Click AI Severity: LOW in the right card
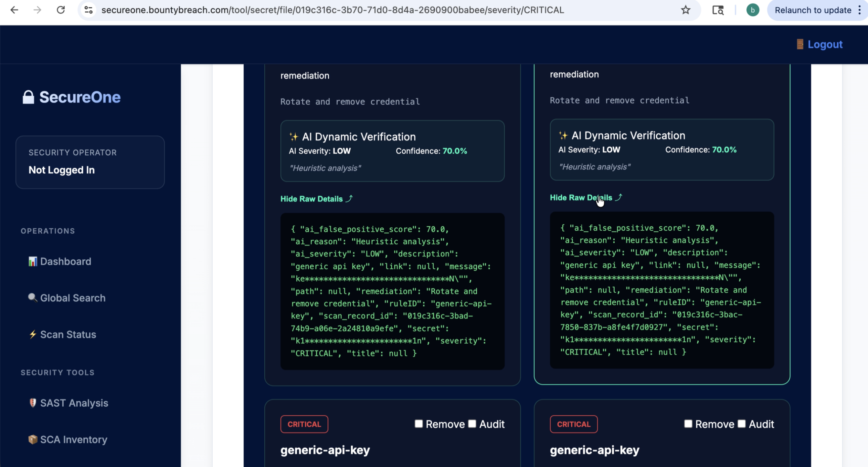This screenshot has height=467, width=868. (x=589, y=150)
